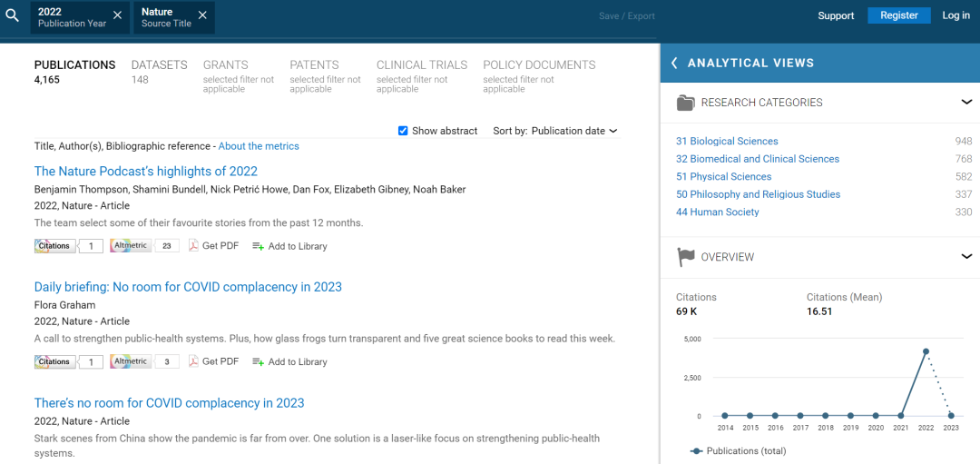The height and width of the screenshot is (464, 980).
Task: Filter by 50 Philosophy and Religious Studies
Action: coord(758,194)
